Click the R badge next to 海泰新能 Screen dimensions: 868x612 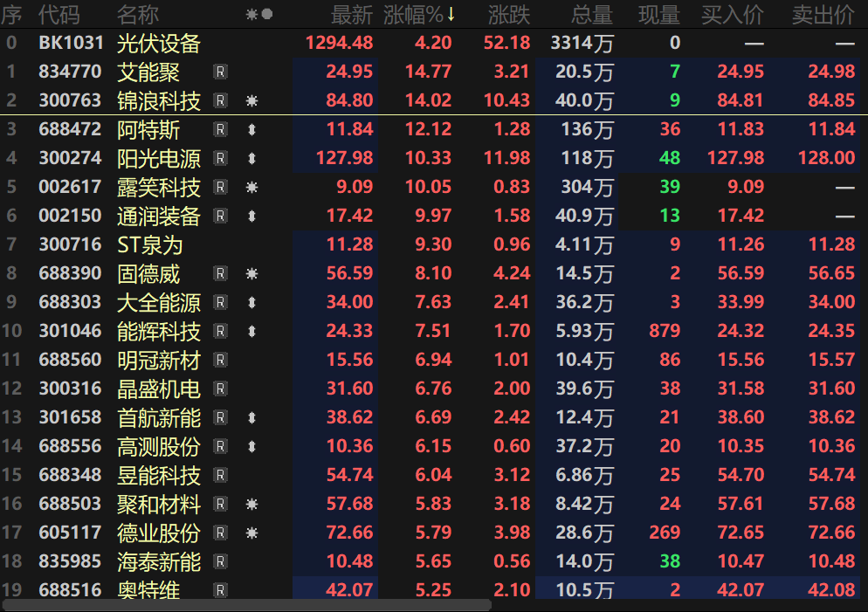click(220, 561)
